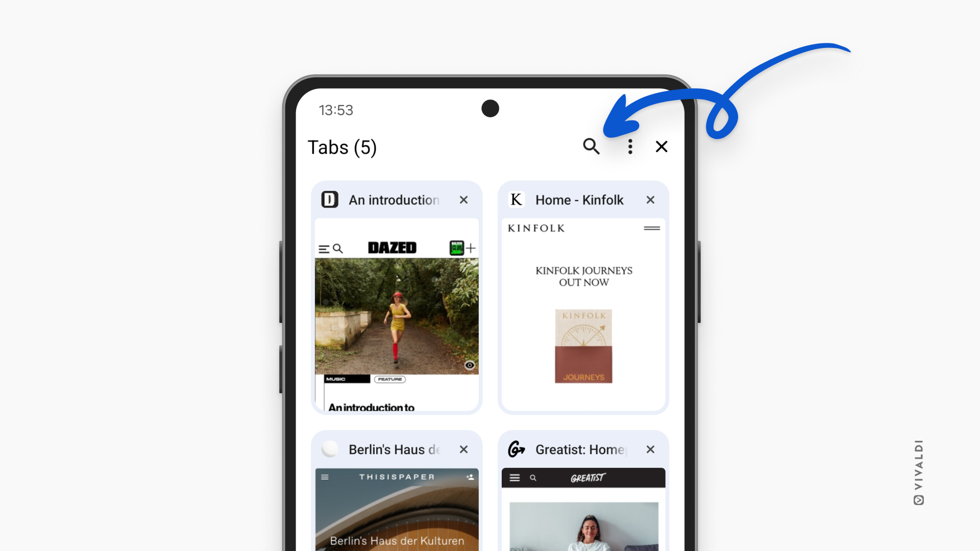The height and width of the screenshot is (551, 980).
Task: Tap the Tabs (5) heading label
Action: (342, 146)
